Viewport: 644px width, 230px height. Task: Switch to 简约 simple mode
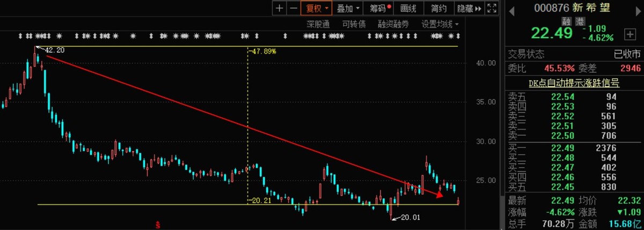438,8
